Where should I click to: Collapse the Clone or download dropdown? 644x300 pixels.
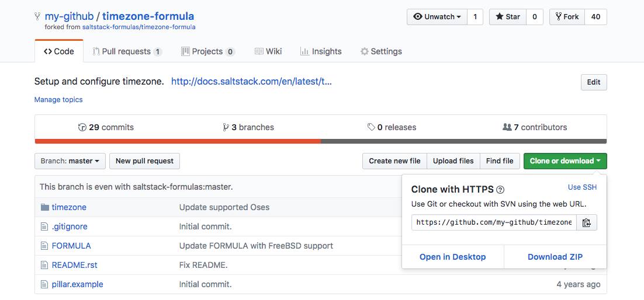click(565, 161)
